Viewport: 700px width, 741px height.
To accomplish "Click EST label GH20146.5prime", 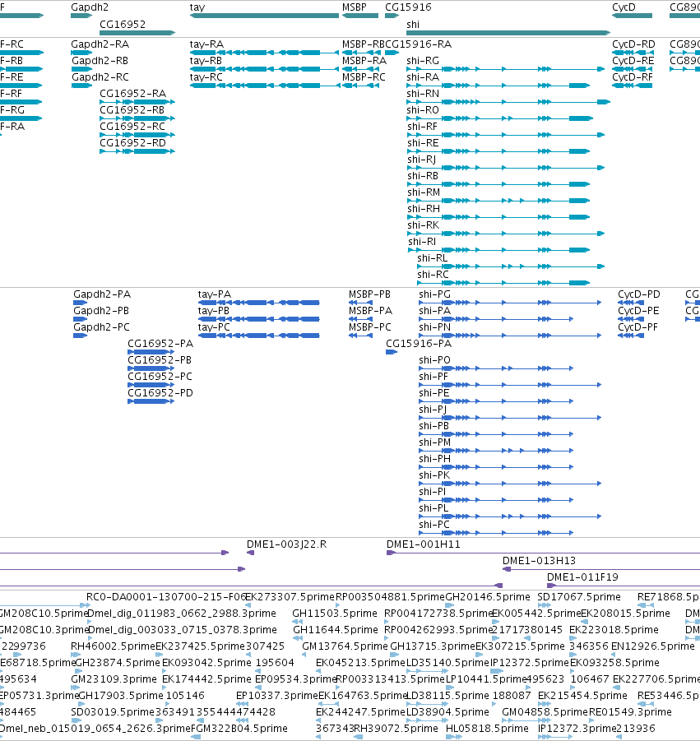I will 488,597.
